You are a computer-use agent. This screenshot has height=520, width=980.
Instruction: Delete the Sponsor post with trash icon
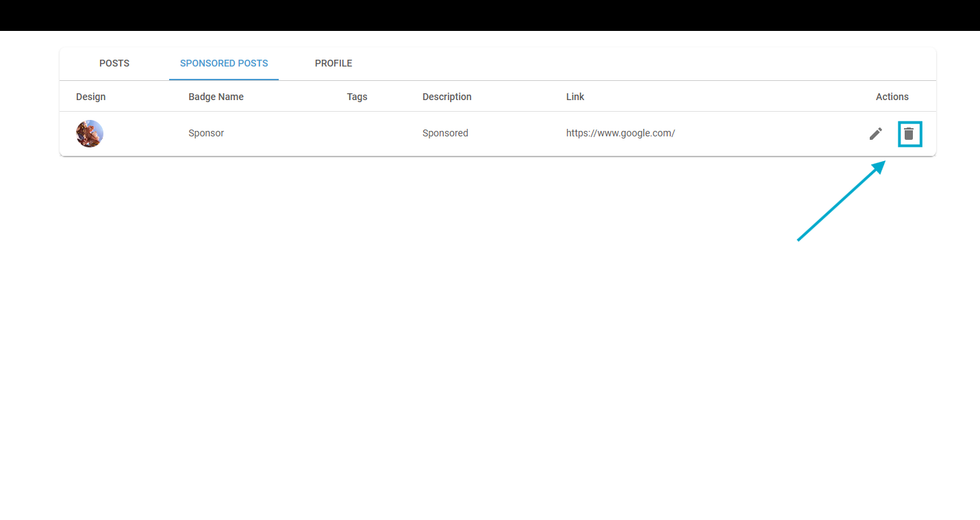pyautogui.click(x=909, y=133)
